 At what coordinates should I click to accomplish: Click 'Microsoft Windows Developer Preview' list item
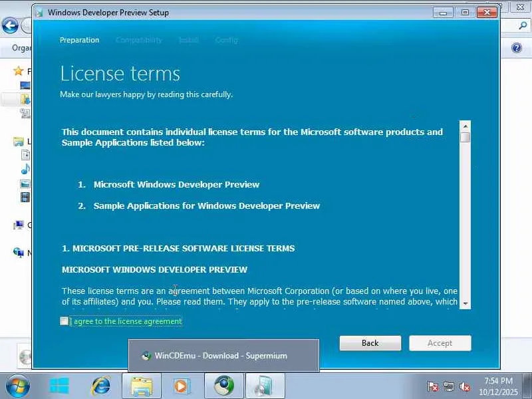(x=176, y=185)
